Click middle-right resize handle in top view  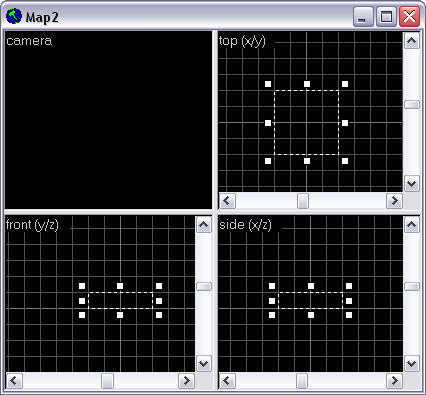tap(345, 123)
